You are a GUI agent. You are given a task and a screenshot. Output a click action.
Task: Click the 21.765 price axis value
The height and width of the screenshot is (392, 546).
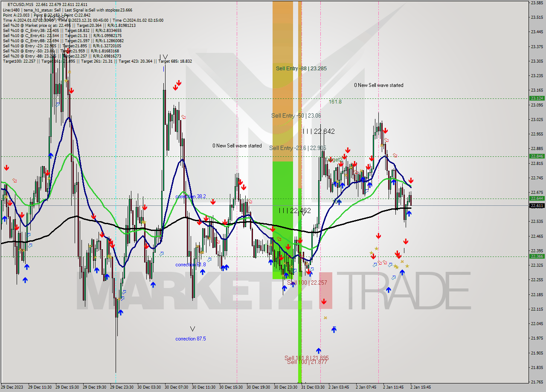point(537,382)
